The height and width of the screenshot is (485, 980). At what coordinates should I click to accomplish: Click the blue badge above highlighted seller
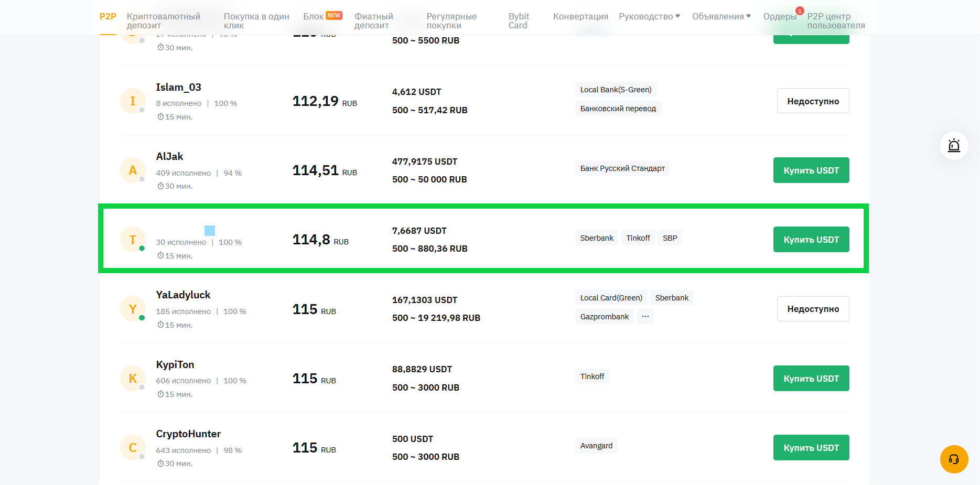pos(210,230)
